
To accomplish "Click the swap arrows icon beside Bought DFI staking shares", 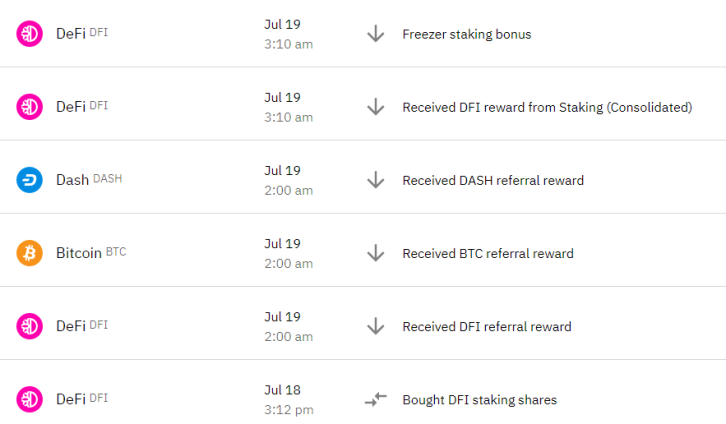I will [376, 399].
